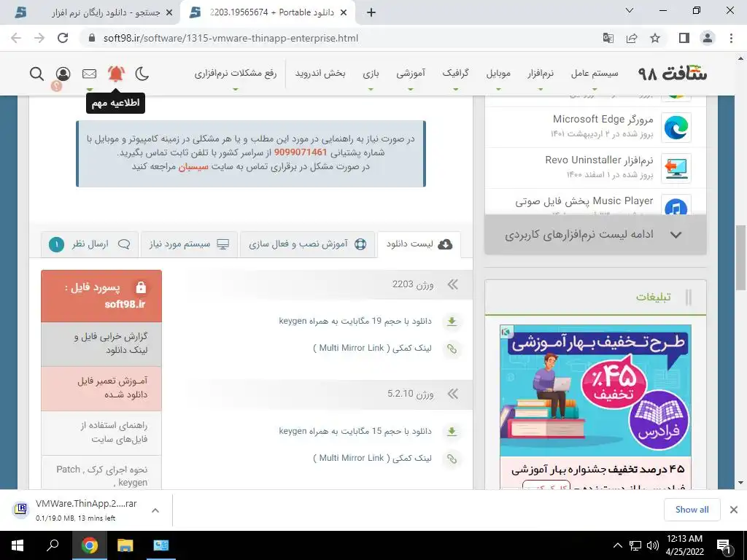Click the Music Player app icon
Viewport: 747px width, 560px height.
click(x=676, y=206)
